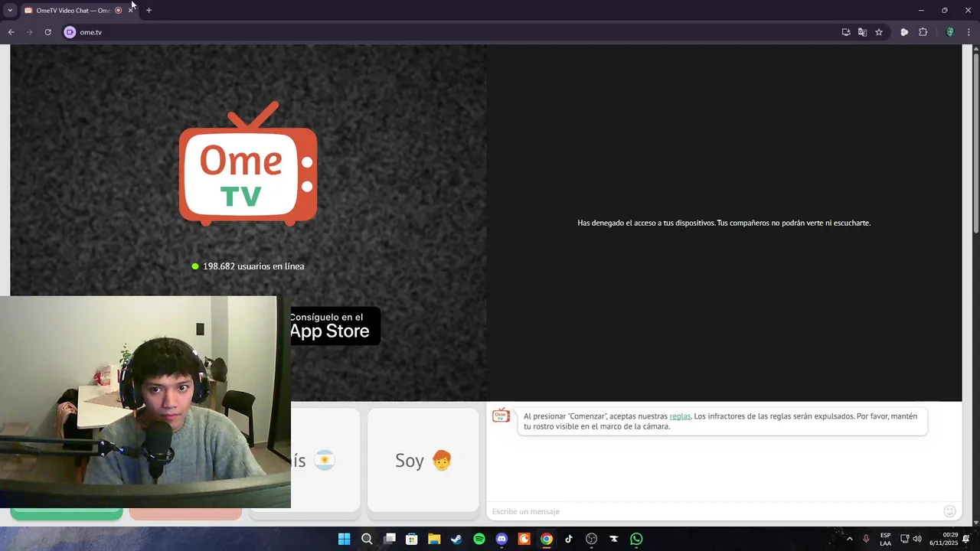Open network status in the tray

pos(904,539)
